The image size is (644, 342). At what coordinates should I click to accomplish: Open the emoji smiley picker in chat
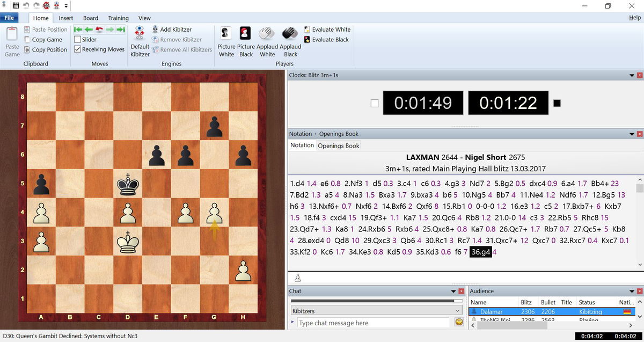pos(459,322)
